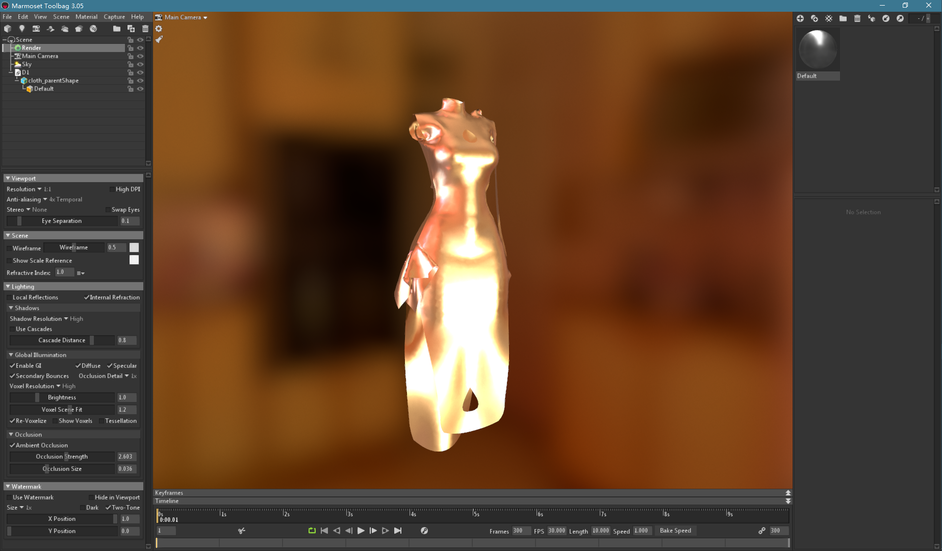Open the View menu
This screenshot has height=551, width=942.
pyautogui.click(x=40, y=17)
